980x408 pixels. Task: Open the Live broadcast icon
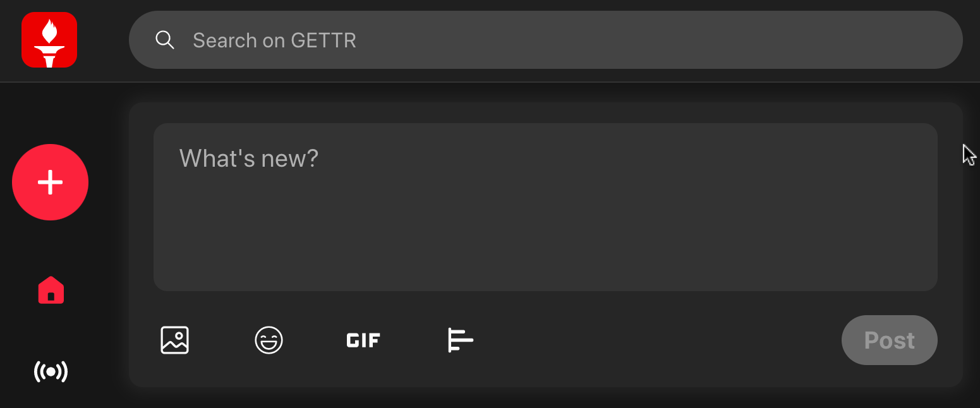tap(51, 371)
